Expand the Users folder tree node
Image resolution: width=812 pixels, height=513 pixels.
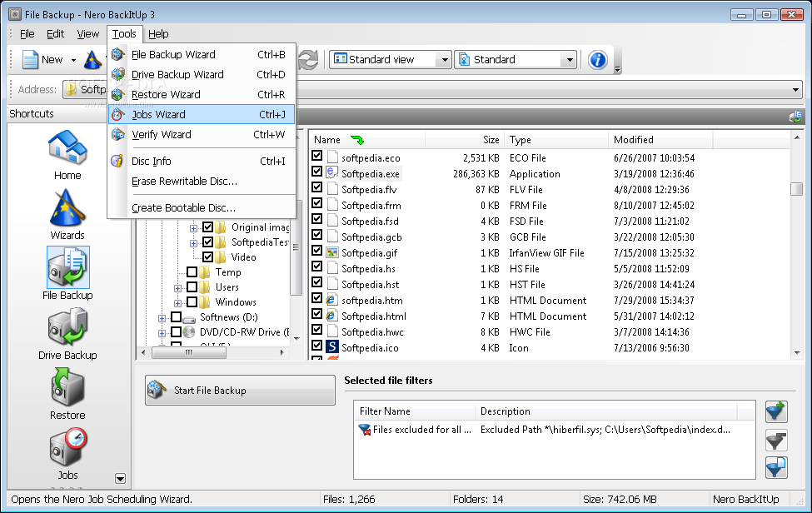click(177, 288)
